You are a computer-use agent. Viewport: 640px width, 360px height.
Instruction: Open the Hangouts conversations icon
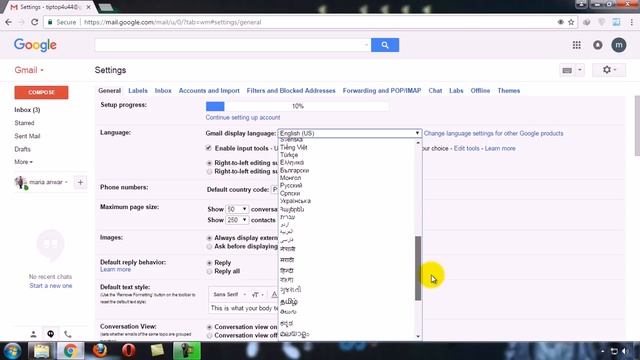click(51, 334)
